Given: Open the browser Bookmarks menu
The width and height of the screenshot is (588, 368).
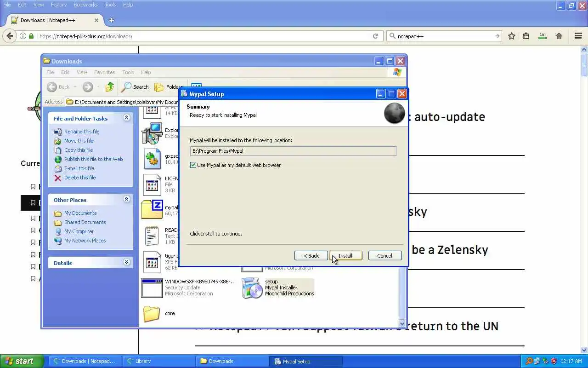Looking at the screenshot, I should coord(85,5).
